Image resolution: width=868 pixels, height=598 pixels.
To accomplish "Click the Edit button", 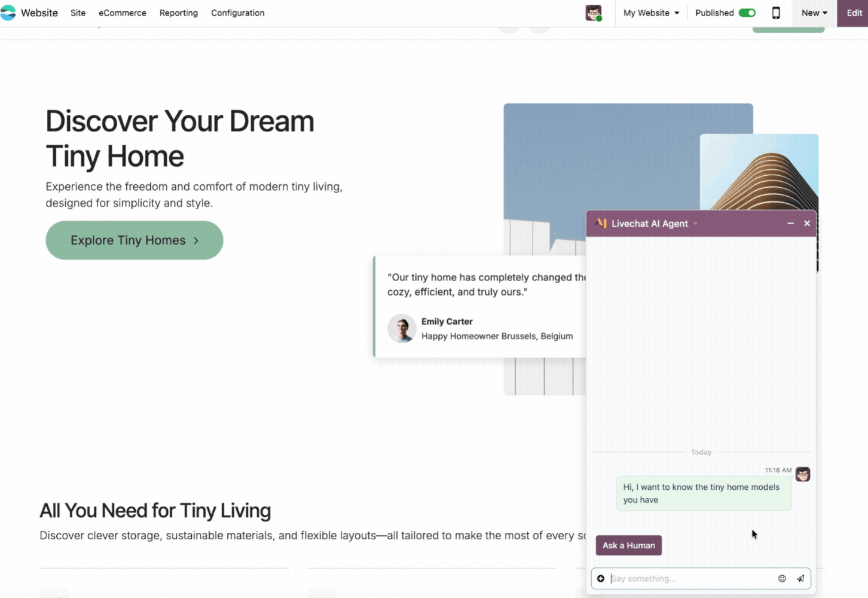I will (x=854, y=13).
